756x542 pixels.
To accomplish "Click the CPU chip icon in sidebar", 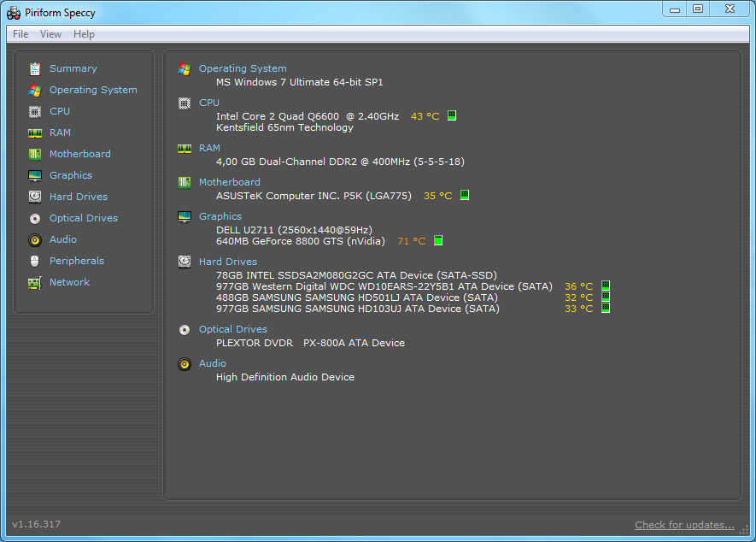I will tap(35, 112).
